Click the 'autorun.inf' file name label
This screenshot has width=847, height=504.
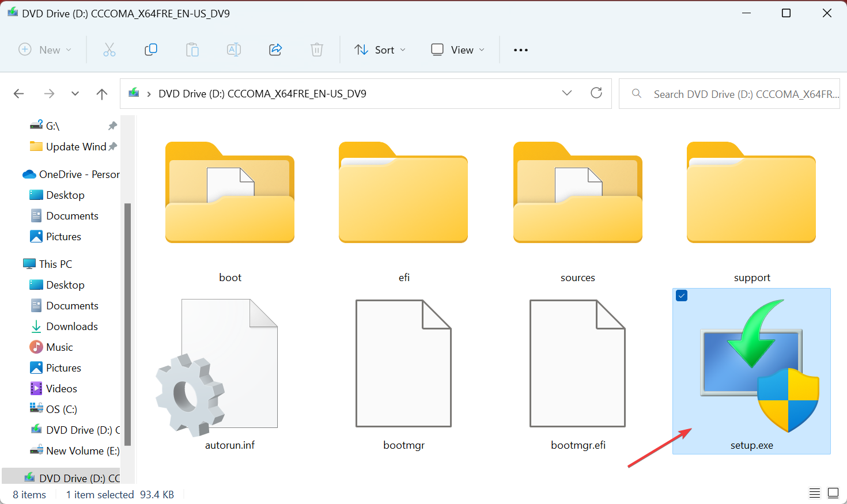(230, 445)
